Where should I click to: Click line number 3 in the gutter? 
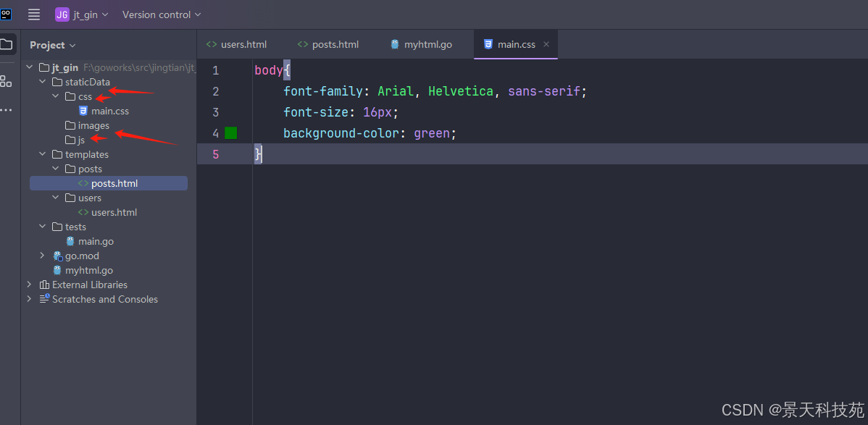(x=215, y=112)
